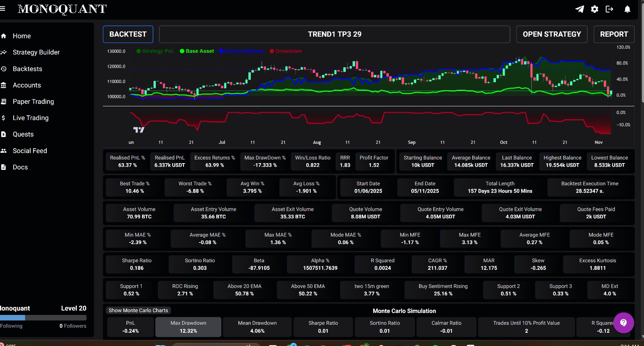Click Trades Until 10% Profit Value card
The image size is (644, 346).
[526, 327]
